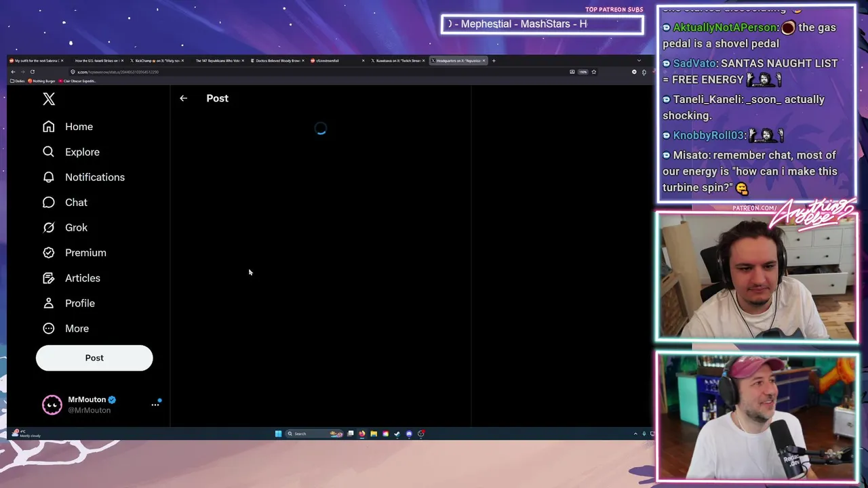Open the weather widget on taskbar
Viewport: 868px width, 488px height.
click(x=27, y=434)
